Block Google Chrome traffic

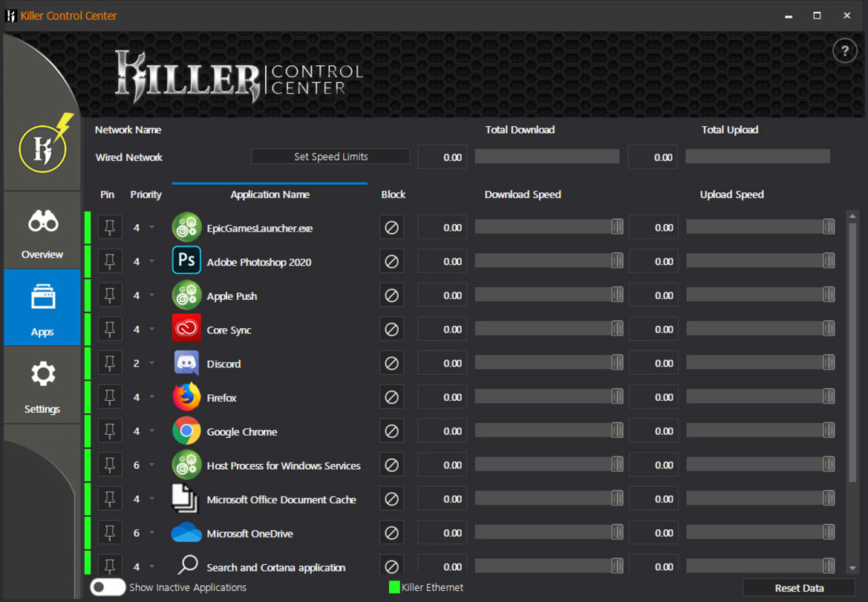(391, 431)
